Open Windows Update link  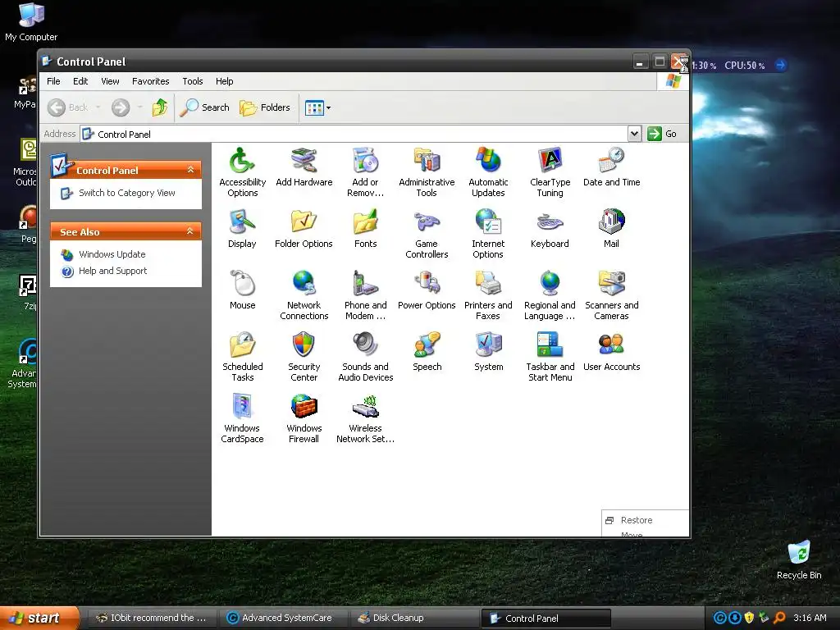112,254
